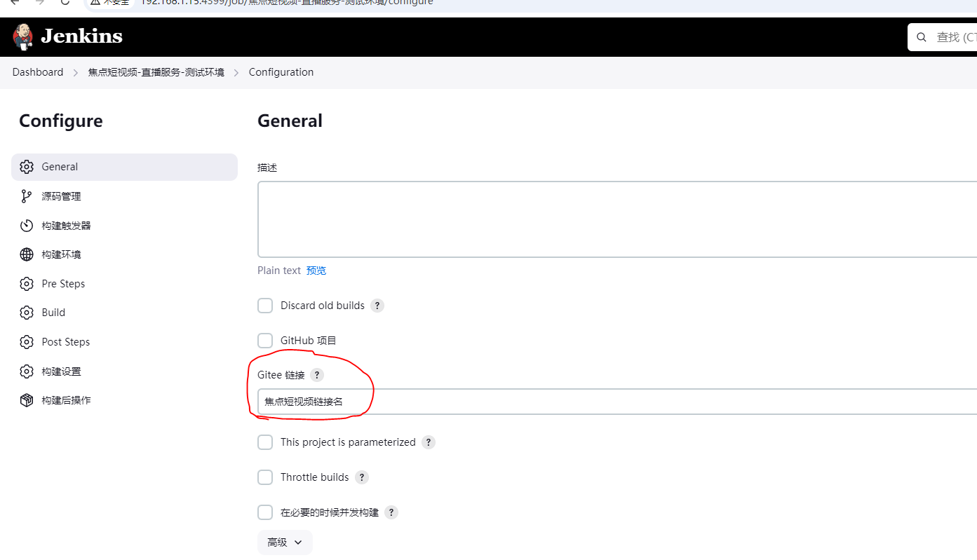
Task: Click the 构建设置 gear icon
Action: point(27,371)
